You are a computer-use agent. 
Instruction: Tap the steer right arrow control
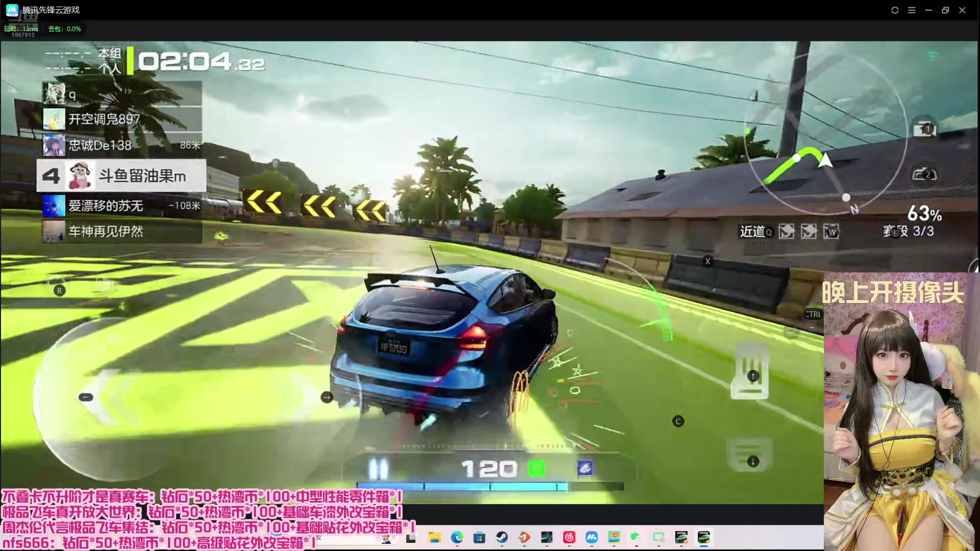pyautogui.click(x=327, y=397)
